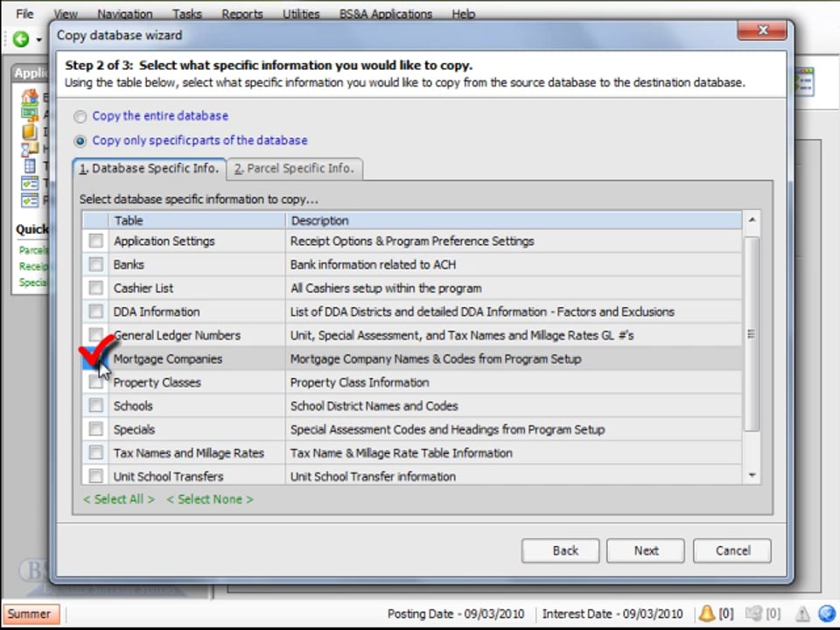840x630 pixels.
Task: Click the Next button
Action: [646, 550]
